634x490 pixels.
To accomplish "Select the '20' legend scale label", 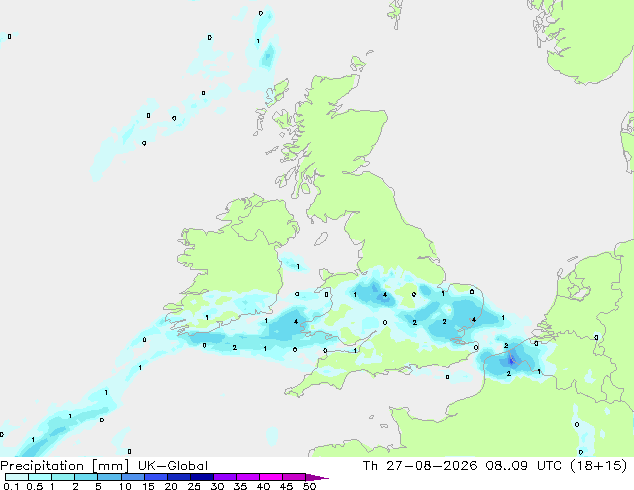I will click(171, 486).
